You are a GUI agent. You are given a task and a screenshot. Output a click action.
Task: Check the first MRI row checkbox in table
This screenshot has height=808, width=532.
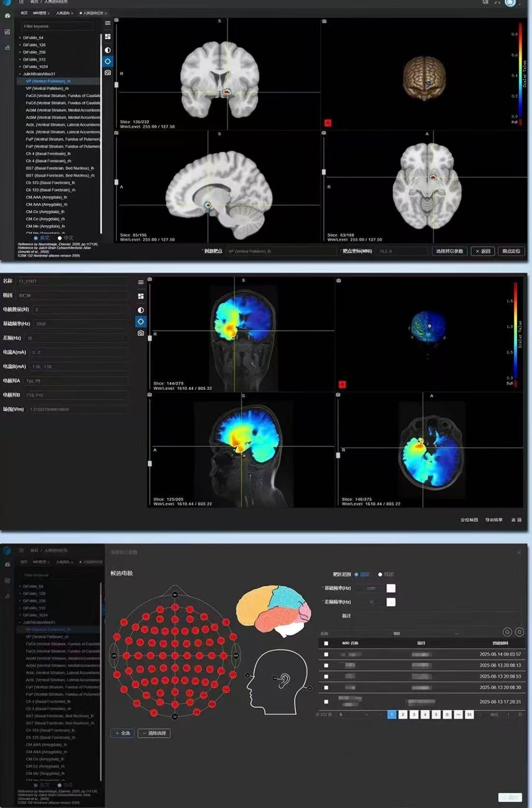point(326,654)
